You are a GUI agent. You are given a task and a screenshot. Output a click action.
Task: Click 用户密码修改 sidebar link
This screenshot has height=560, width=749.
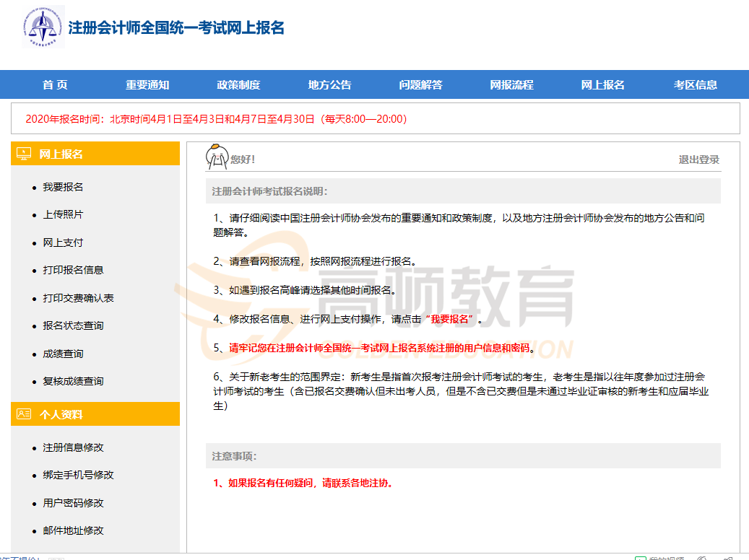[73, 503]
